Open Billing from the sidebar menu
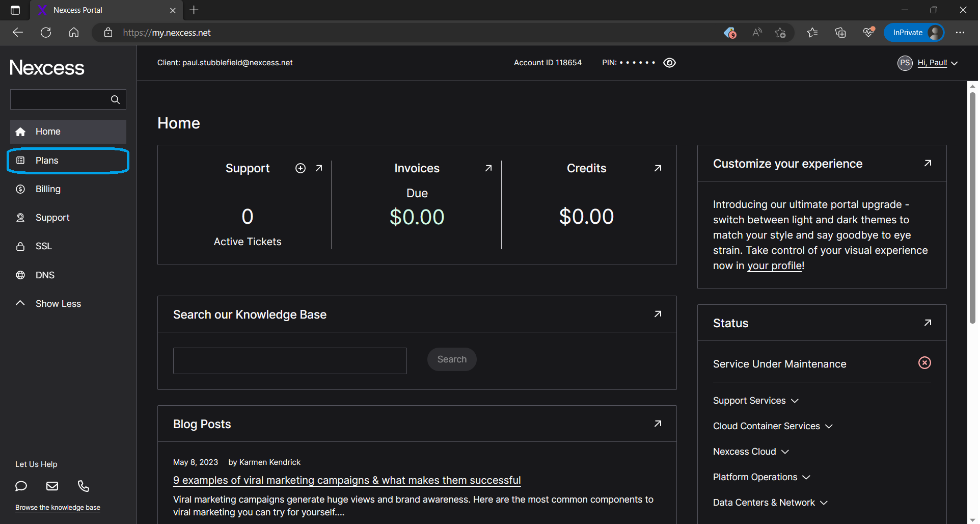Viewport: 980px width, 524px height. 48,189
